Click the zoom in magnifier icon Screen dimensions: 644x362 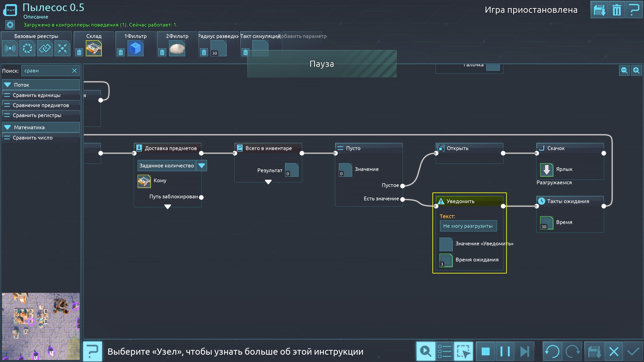(636, 70)
